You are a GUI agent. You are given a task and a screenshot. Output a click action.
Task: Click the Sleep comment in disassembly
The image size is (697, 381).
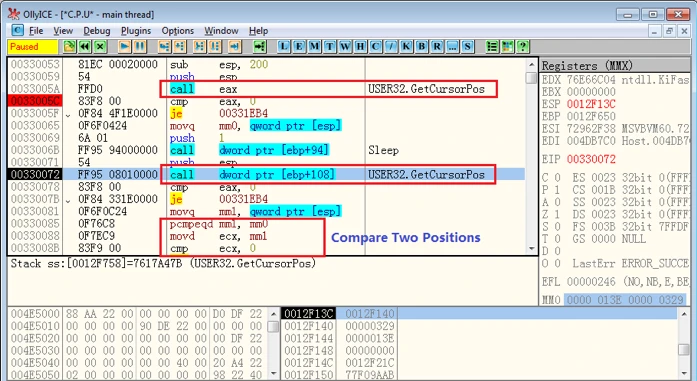[x=383, y=150]
